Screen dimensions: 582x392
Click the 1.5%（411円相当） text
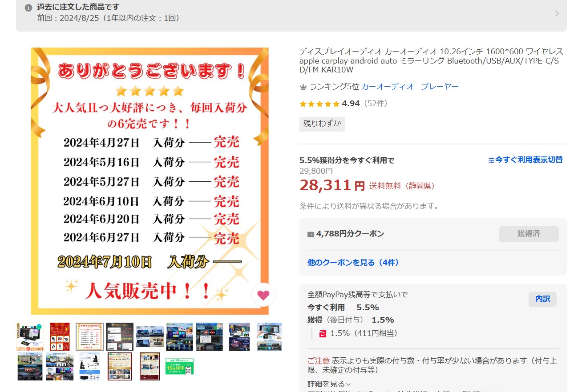pos(364,333)
